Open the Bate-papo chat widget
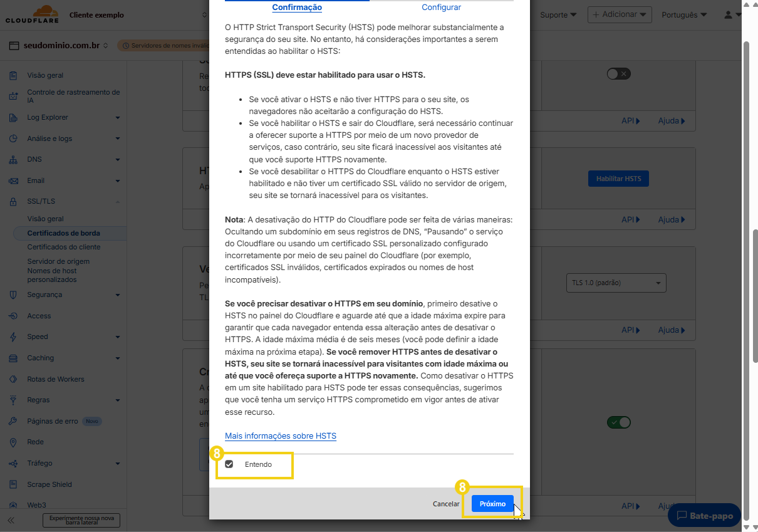758x532 pixels. 703,515
